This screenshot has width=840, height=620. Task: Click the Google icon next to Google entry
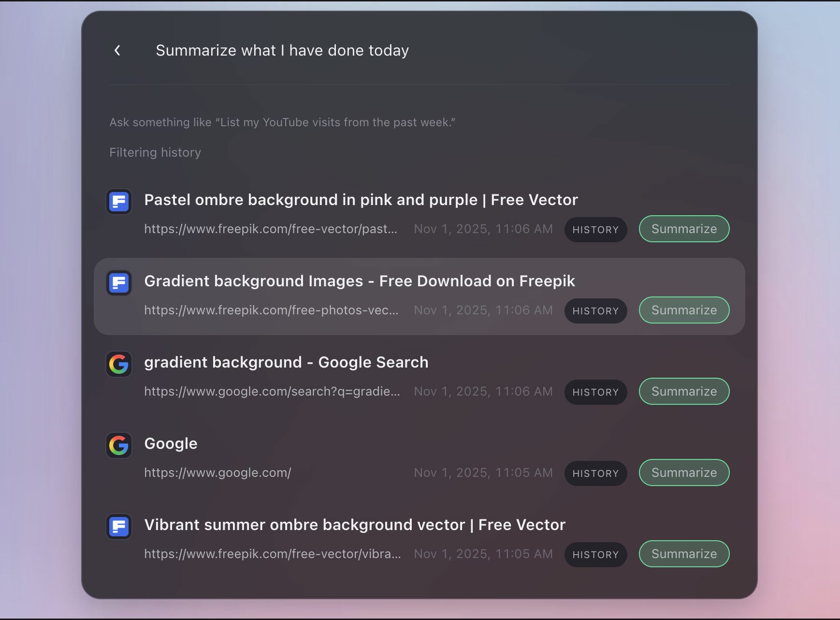point(119,445)
